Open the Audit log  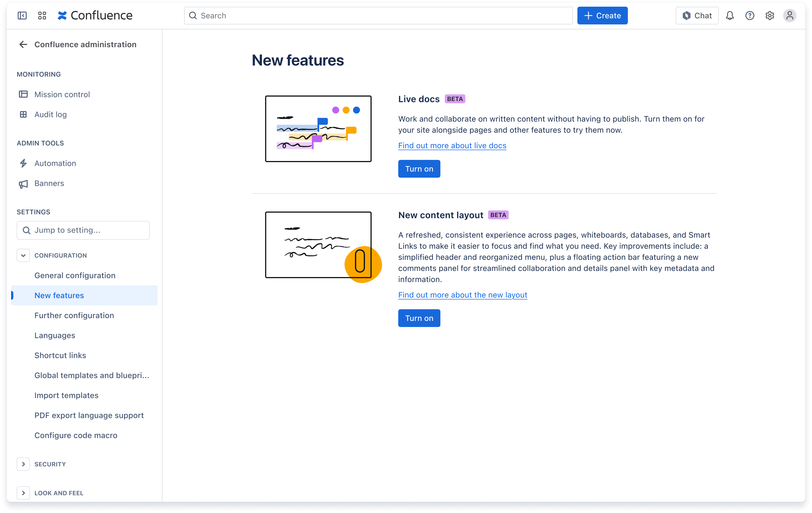tap(50, 114)
